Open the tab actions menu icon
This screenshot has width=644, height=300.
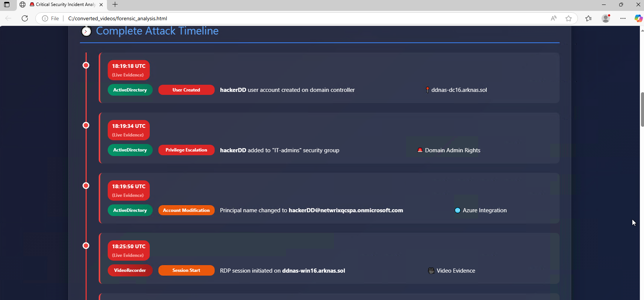coord(7,4)
